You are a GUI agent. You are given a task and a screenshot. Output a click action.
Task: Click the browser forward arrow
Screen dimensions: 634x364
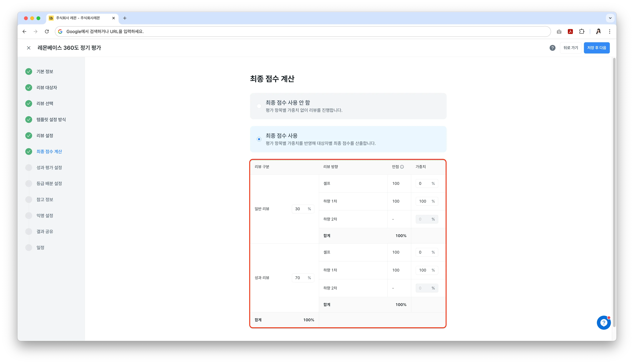point(36,32)
